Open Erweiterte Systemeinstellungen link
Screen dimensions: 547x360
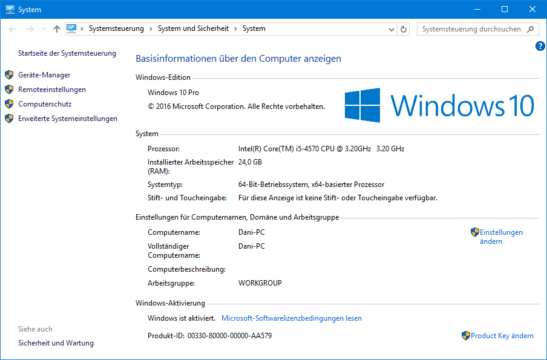pos(68,119)
